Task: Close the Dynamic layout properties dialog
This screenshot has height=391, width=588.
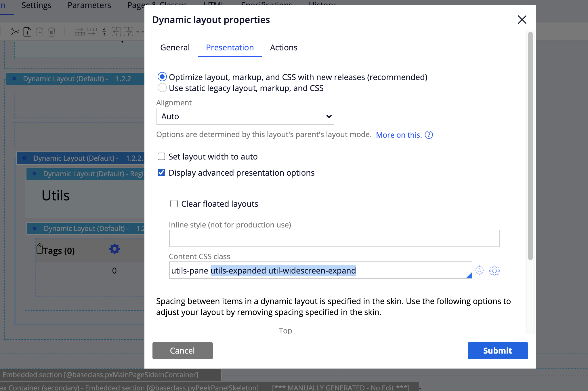Action: [x=522, y=20]
